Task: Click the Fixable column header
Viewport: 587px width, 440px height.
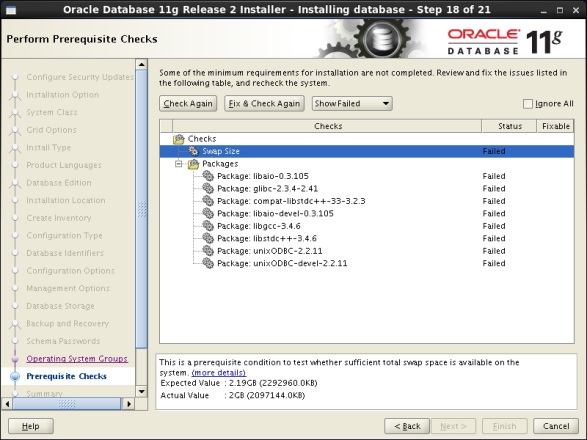Action: (556, 126)
